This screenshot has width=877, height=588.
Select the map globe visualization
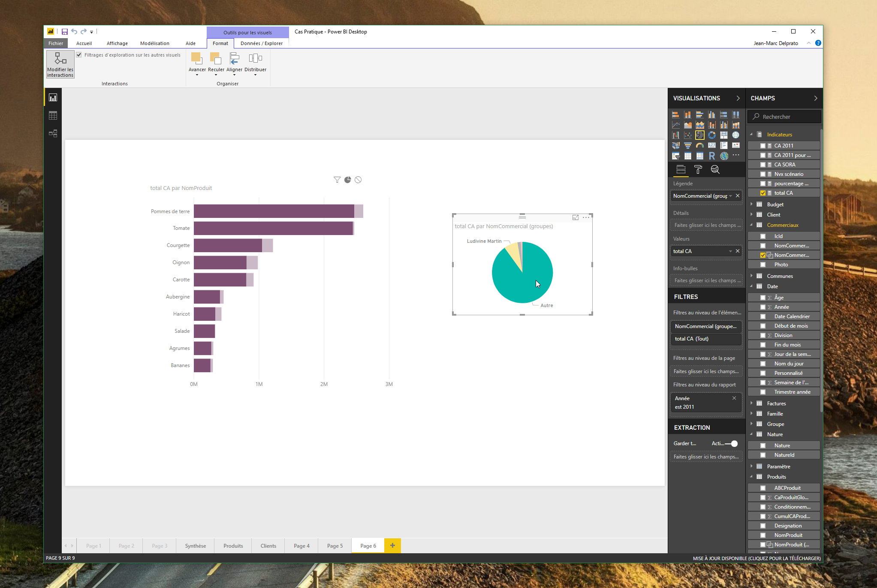[735, 135]
